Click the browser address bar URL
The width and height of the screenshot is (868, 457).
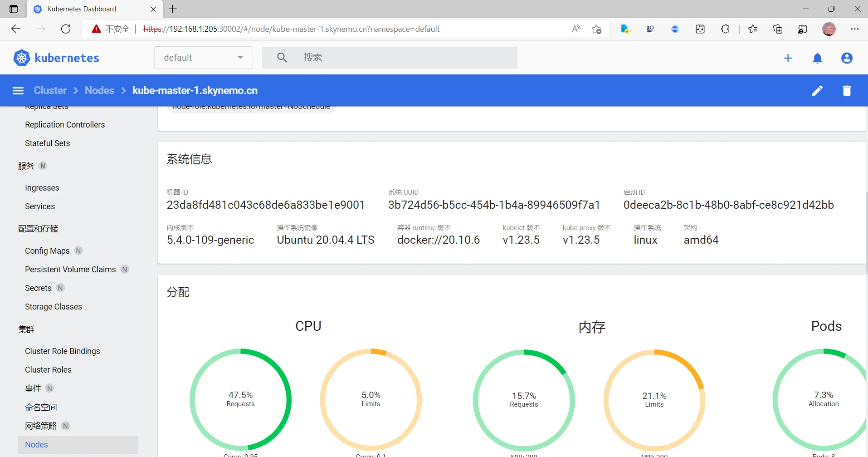coord(292,29)
